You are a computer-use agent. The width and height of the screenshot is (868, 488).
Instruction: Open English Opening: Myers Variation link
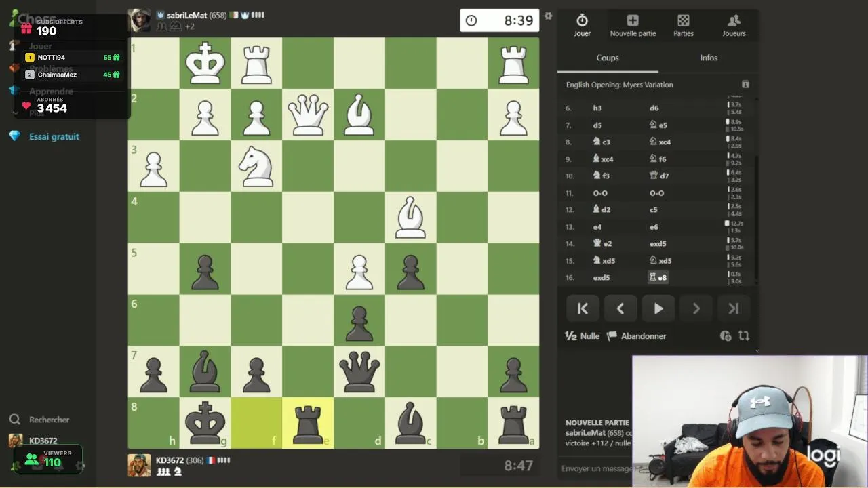point(620,85)
